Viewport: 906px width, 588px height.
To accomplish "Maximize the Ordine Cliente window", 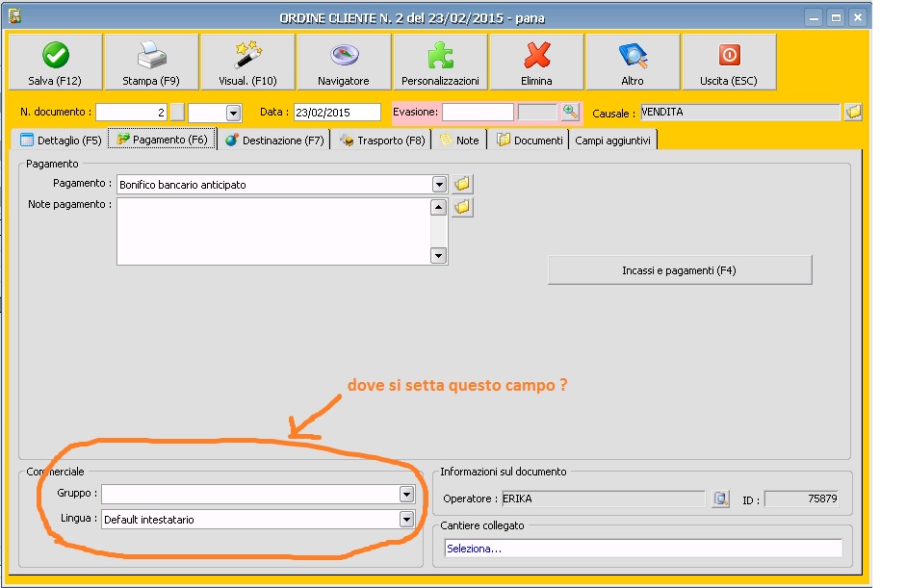I will coord(836,18).
